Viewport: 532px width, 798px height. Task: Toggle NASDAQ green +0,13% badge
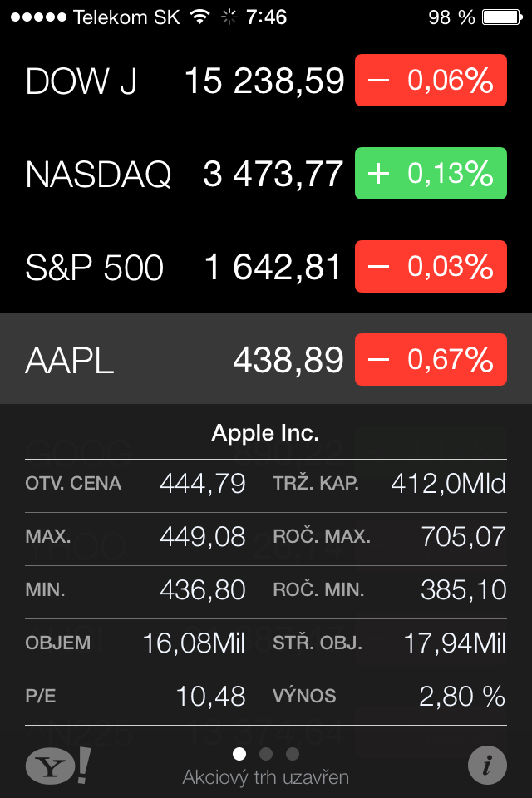(431, 174)
